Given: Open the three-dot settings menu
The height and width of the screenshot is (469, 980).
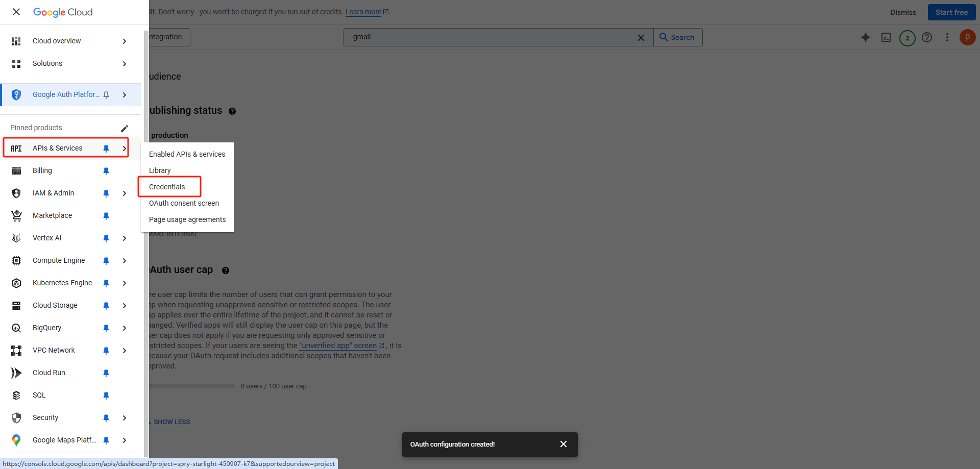Looking at the screenshot, I should (x=947, y=37).
